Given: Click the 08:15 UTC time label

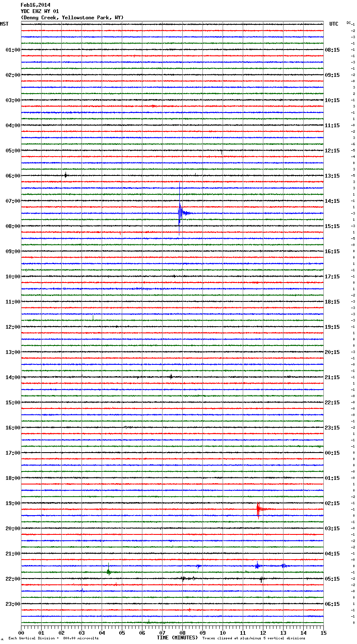Looking at the screenshot, I should (x=332, y=50).
